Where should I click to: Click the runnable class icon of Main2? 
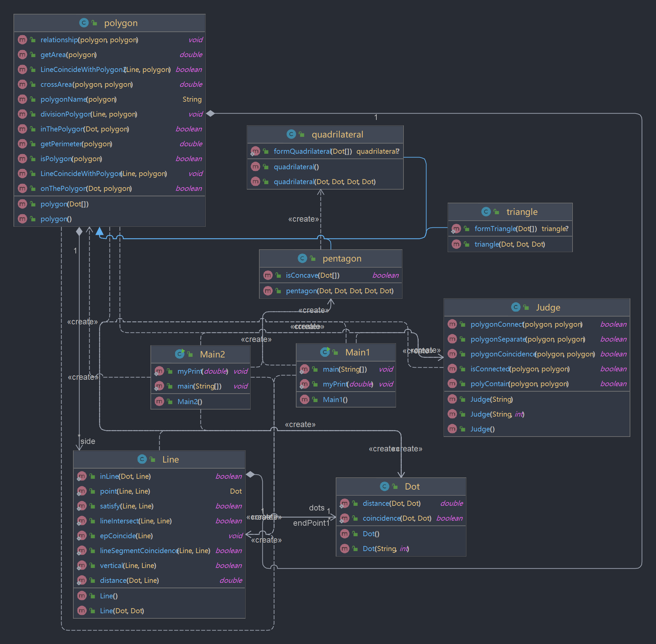click(x=180, y=354)
